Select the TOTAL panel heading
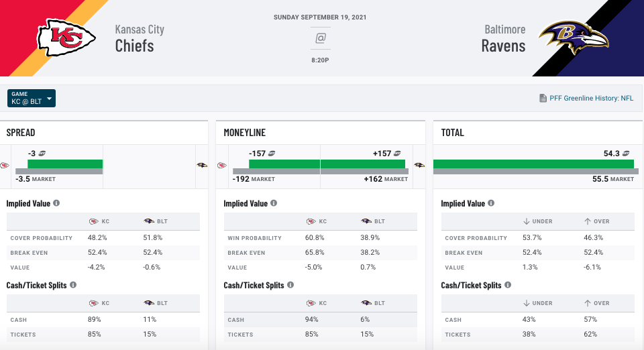Screen dimensions: 644x350 pyautogui.click(x=452, y=133)
